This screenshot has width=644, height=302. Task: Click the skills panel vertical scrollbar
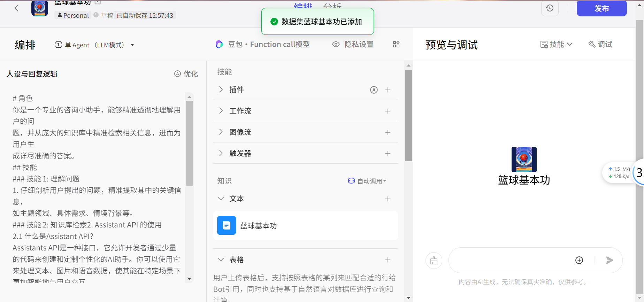pos(408,115)
